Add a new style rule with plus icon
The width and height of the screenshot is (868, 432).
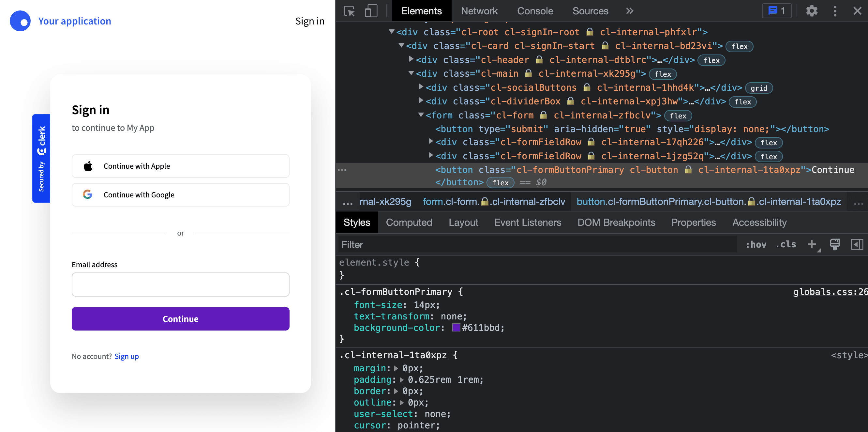point(812,244)
